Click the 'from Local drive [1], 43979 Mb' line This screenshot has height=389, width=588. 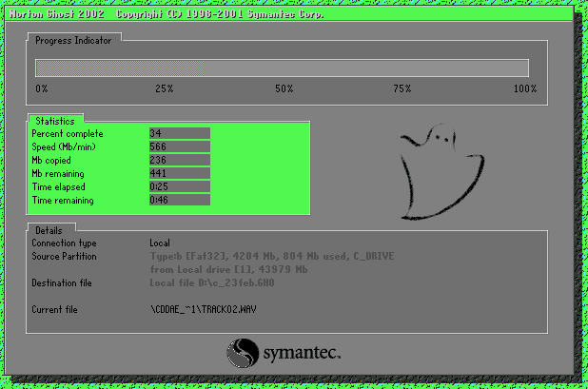pyautogui.click(x=228, y=270)
